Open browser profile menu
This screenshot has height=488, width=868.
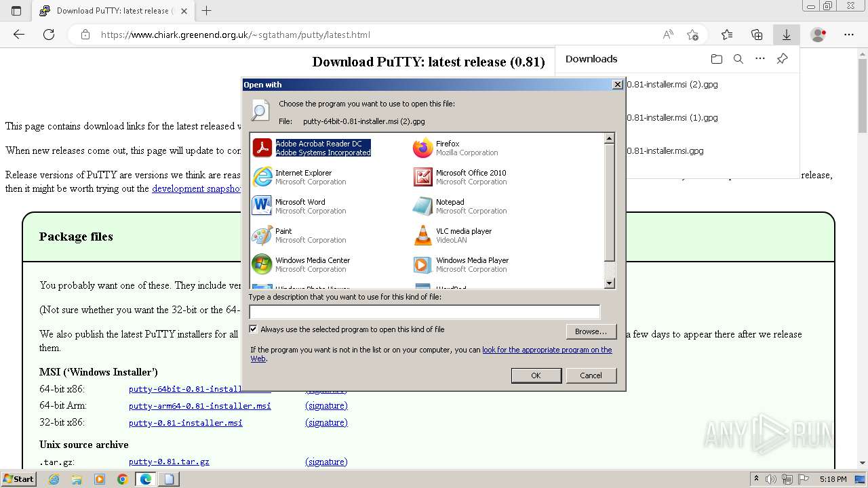(818, 35)
